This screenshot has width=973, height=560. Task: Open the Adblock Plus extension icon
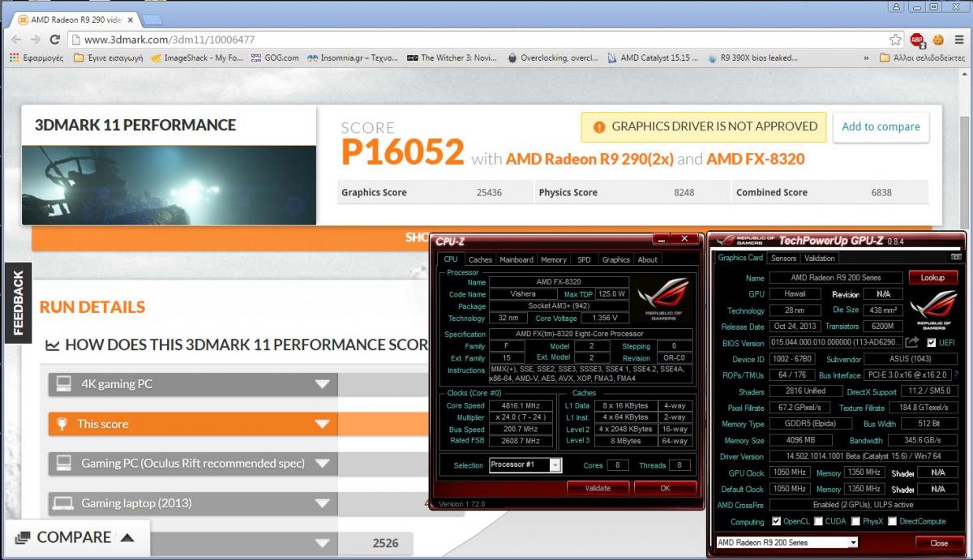click(917, 39)
